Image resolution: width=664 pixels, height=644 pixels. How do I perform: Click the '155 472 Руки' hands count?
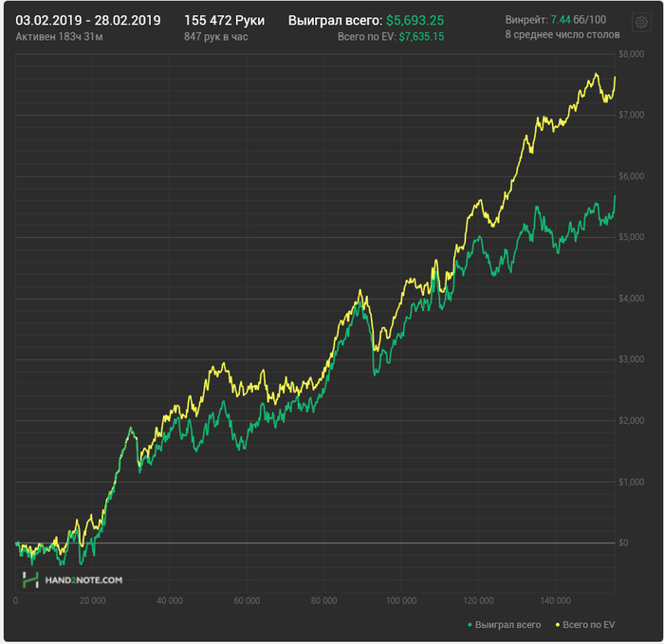point(224,20)
